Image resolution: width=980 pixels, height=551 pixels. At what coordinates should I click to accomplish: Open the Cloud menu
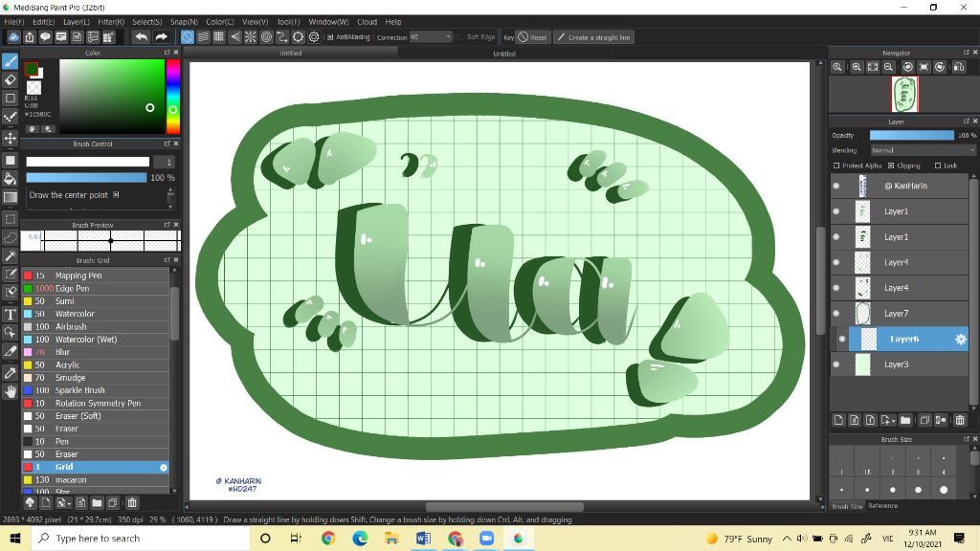click(x=367, y=22)
